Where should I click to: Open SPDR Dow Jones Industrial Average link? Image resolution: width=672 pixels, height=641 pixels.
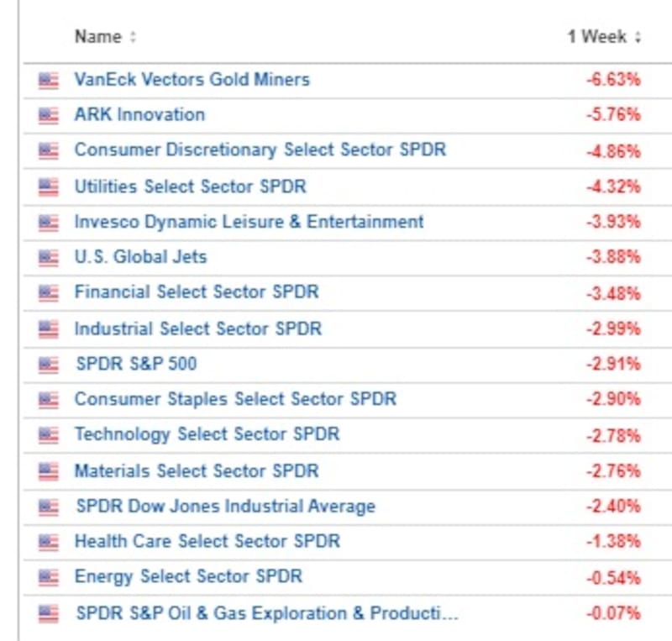coord(225,507)
